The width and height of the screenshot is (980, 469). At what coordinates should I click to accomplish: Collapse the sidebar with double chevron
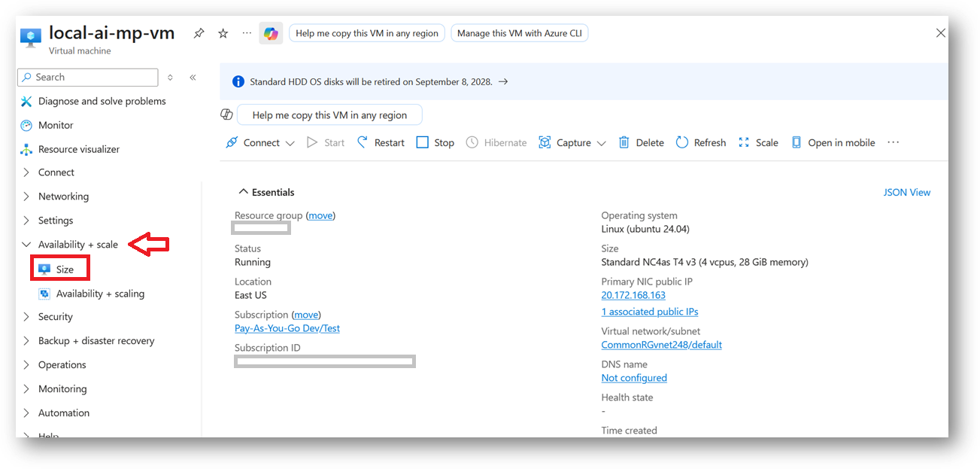[x=193, y=77]
